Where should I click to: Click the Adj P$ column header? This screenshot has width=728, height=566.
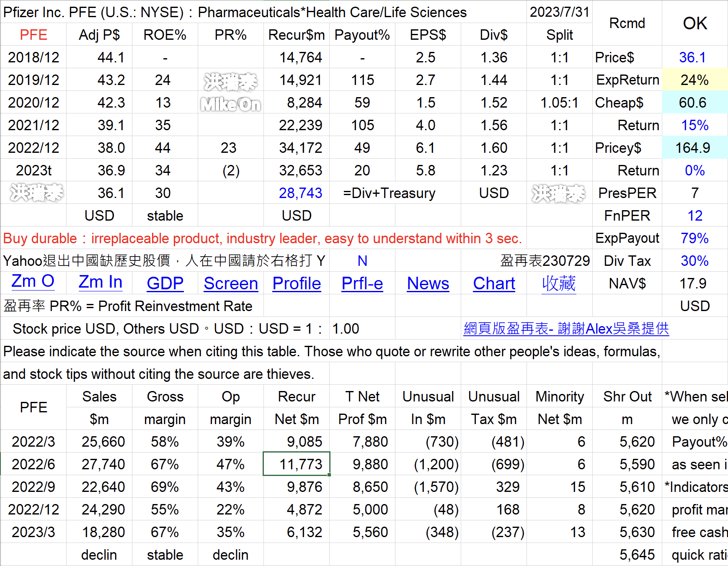[99, 35]
